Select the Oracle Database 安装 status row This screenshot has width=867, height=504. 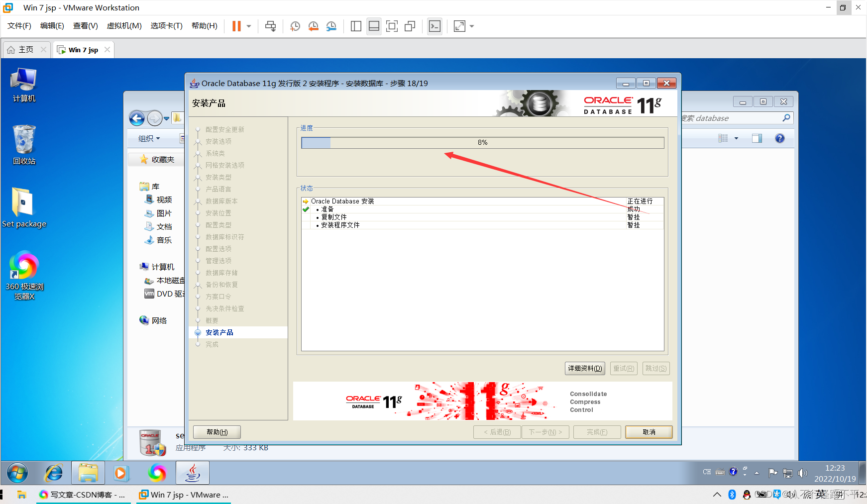(x=482, y=201)
